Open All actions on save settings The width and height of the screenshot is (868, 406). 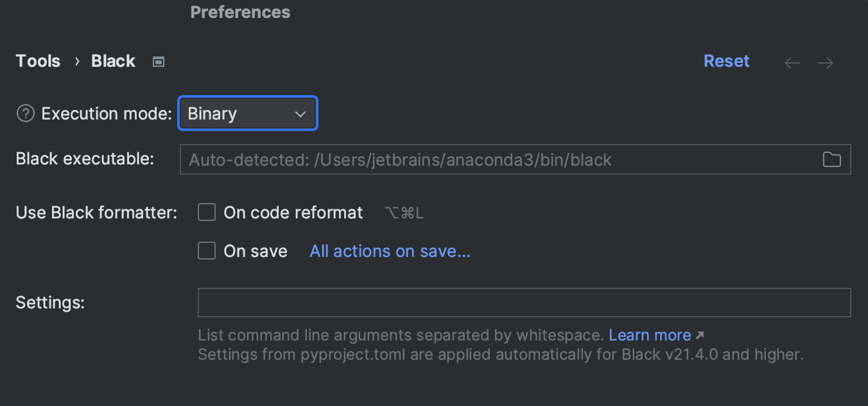(x=389, y=251)
